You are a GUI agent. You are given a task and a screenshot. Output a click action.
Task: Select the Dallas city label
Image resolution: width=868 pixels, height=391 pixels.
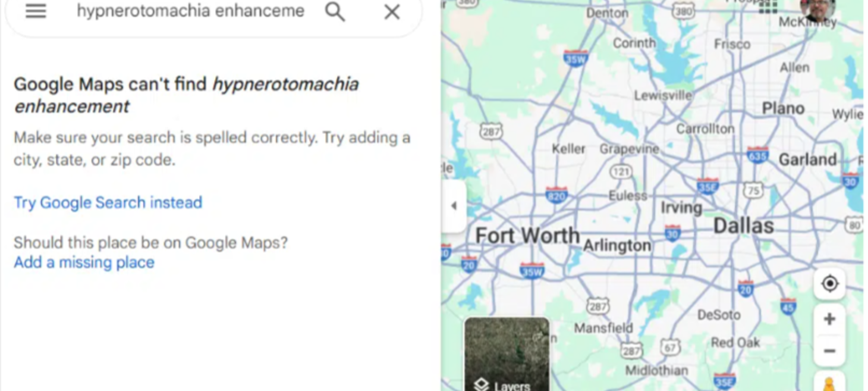click(743, 226)
